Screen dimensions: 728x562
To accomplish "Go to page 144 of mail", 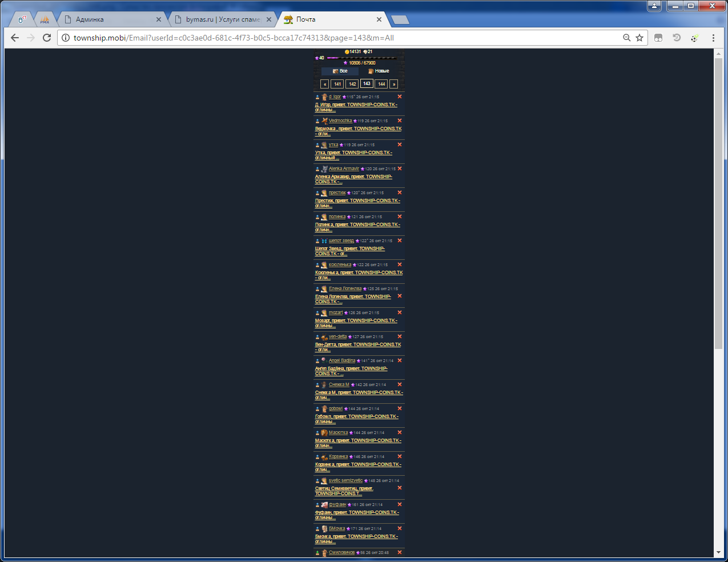I will click(x=381, y=84).
